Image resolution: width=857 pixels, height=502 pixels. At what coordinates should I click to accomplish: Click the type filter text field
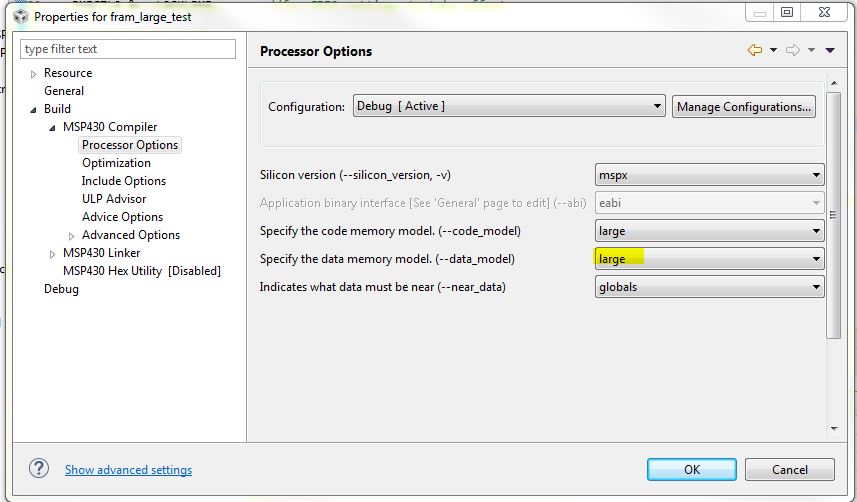(x=128, y=49)
